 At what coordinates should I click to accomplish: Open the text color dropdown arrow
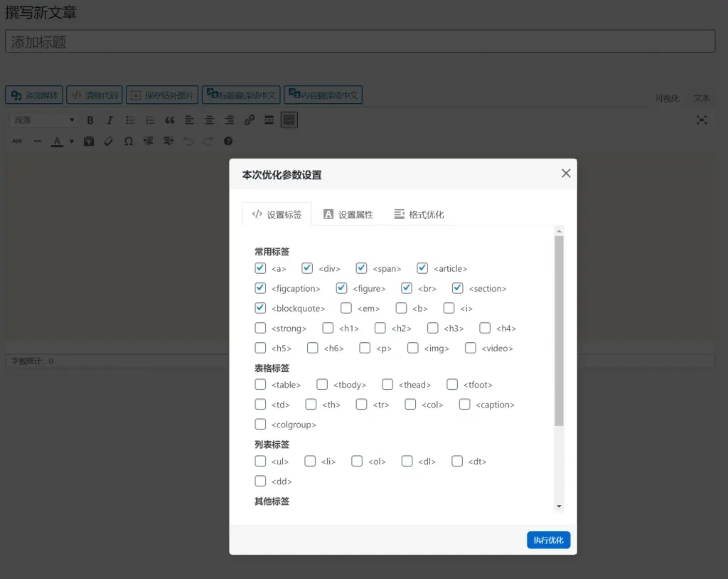coord(70,141)
